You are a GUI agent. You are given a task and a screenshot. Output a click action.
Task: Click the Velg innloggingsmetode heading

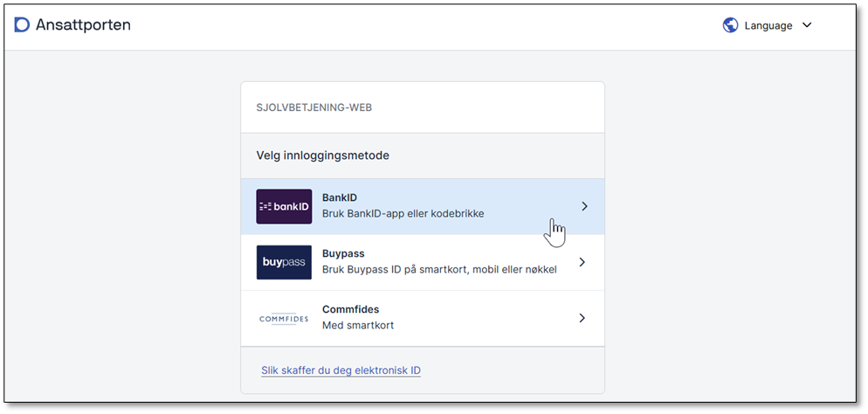coord(322,155)
